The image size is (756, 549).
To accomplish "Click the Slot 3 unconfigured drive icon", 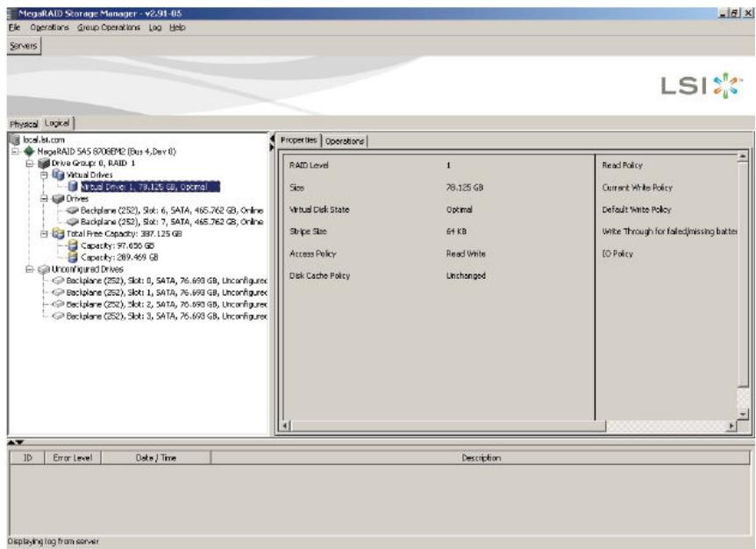I will [59, 317].
